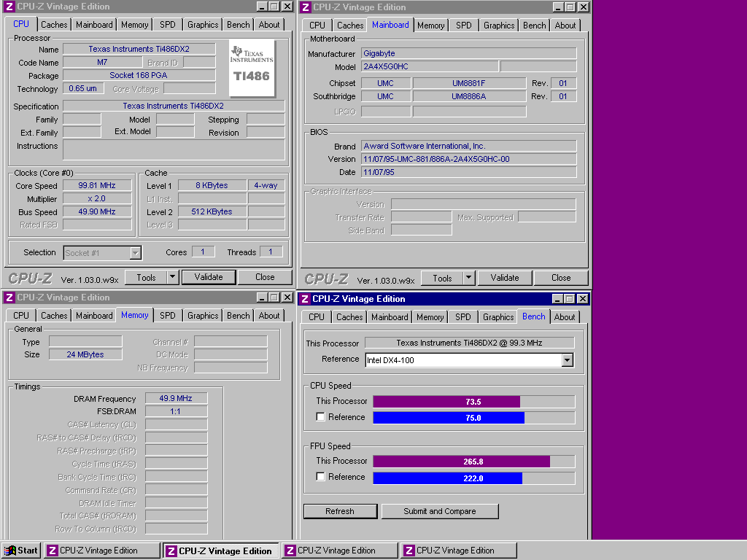The height and width of the screenshot is (560, 747).
Task: Click the Multiplier value x 2.0
Action: point(97,198)
